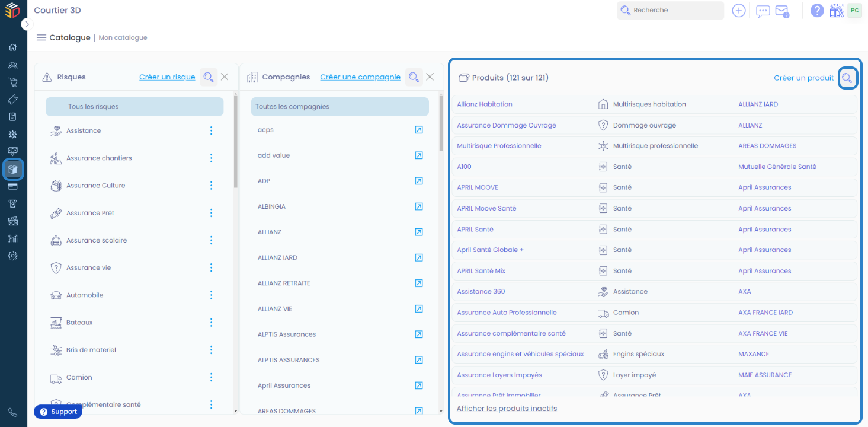Click the Compagnies list scrollbar
This screenshot has height=427, width=868.
click(x=441, y=125)
